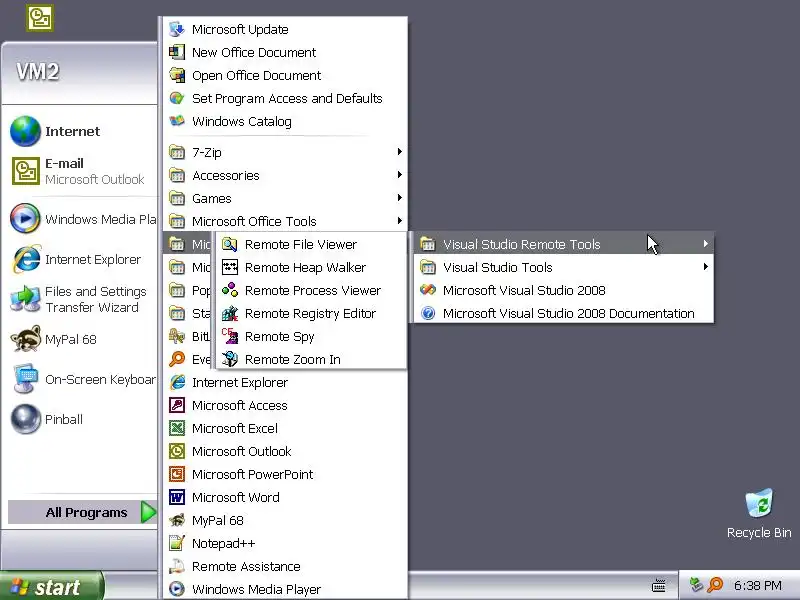
Task: Click Windows Media Player in recent programs
Action: tap(81, 219)
